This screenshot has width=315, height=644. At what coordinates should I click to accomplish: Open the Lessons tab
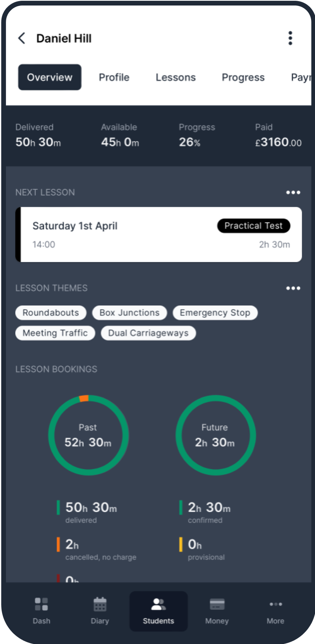(x=175, y=77)
